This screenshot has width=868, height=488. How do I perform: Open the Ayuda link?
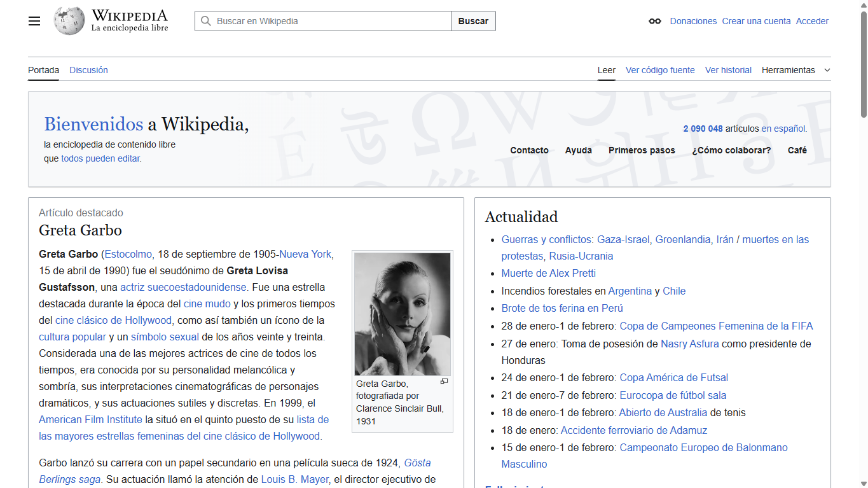578,150
